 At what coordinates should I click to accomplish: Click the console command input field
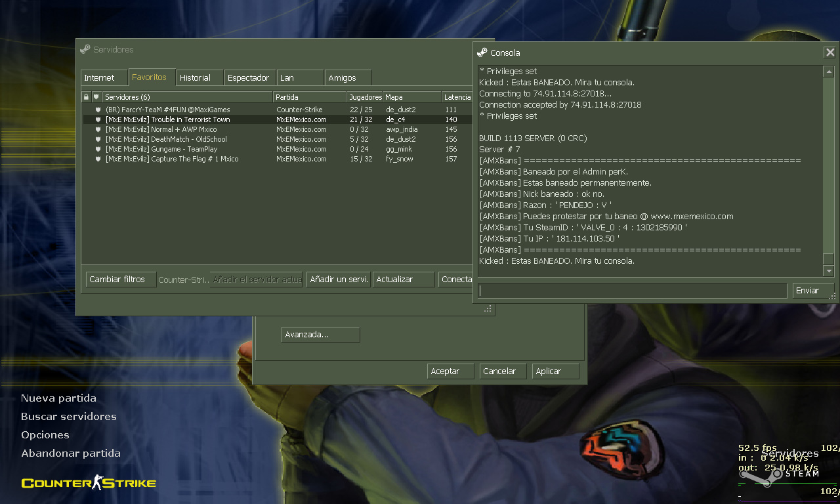pos(633,290)
